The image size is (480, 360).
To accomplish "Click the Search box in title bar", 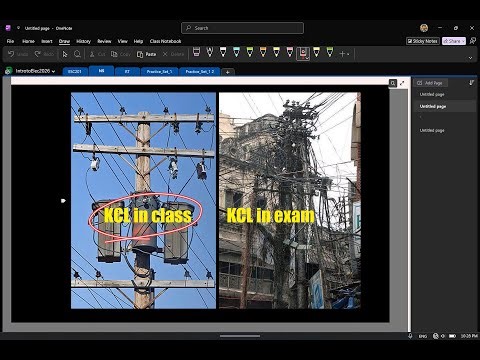I will coord(242,28).
